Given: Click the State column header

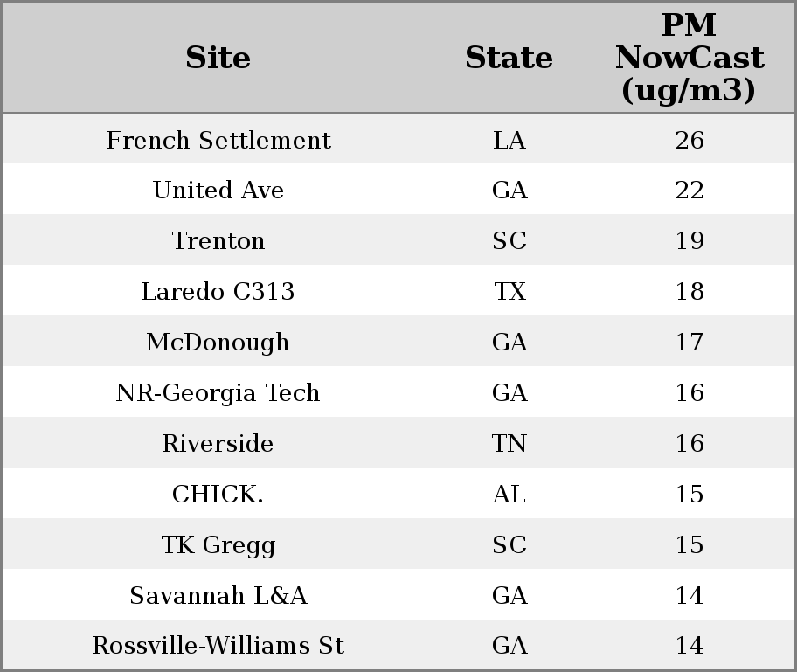Looking at the screenshot, I should 509,58.
